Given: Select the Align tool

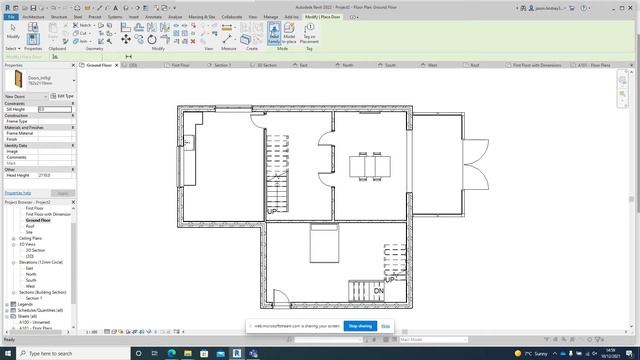Looking at the screenshot, I should [x=126, y=27].
